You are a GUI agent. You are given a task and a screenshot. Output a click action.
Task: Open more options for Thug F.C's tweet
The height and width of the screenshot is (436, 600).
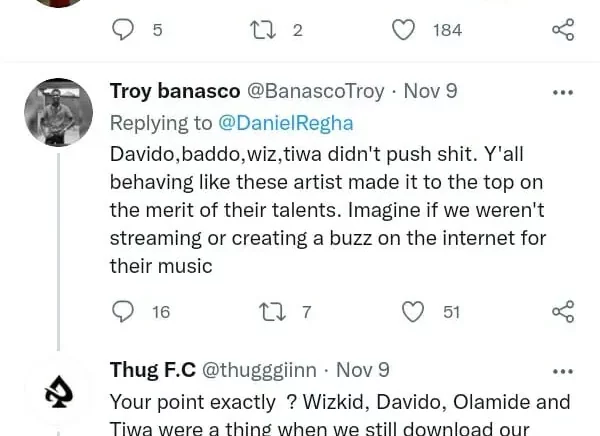[563, 370]
